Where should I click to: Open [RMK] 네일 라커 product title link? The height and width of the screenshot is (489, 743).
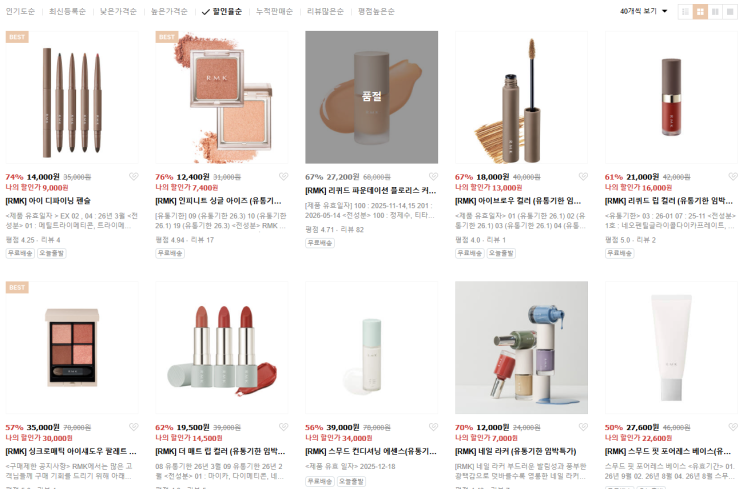[x=516, y=452]
